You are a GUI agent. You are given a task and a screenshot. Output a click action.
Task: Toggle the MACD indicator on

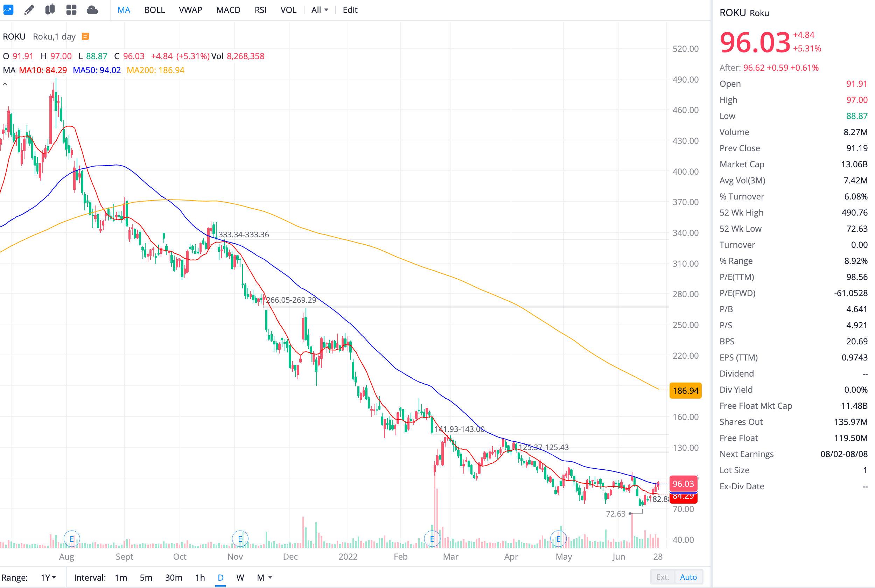[x=228, y=10]
